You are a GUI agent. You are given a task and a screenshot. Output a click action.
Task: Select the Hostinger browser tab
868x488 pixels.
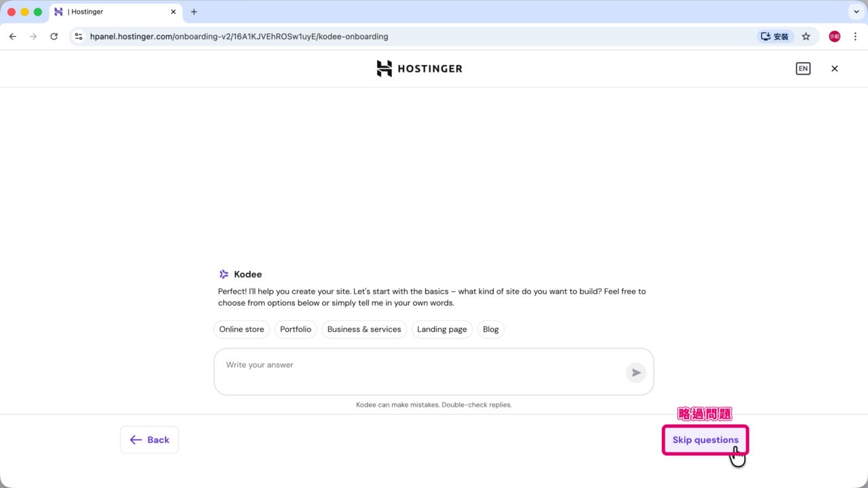click(x=114, y=12)
